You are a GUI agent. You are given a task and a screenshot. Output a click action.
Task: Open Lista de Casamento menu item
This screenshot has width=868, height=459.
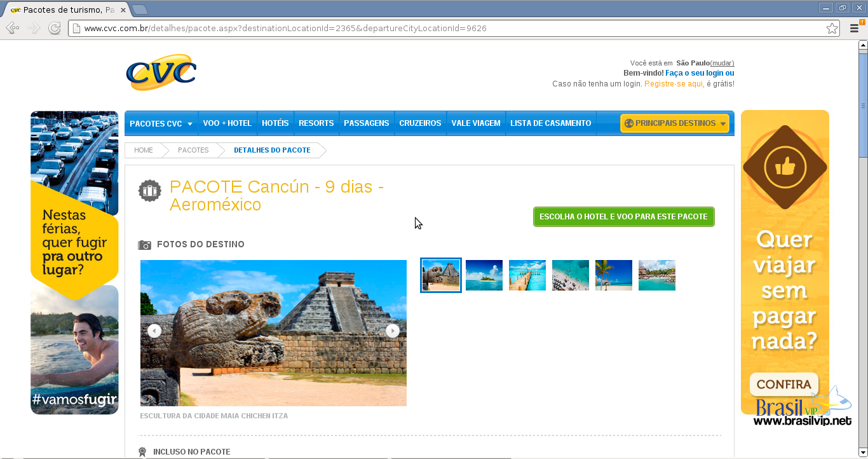click(551, 123)
